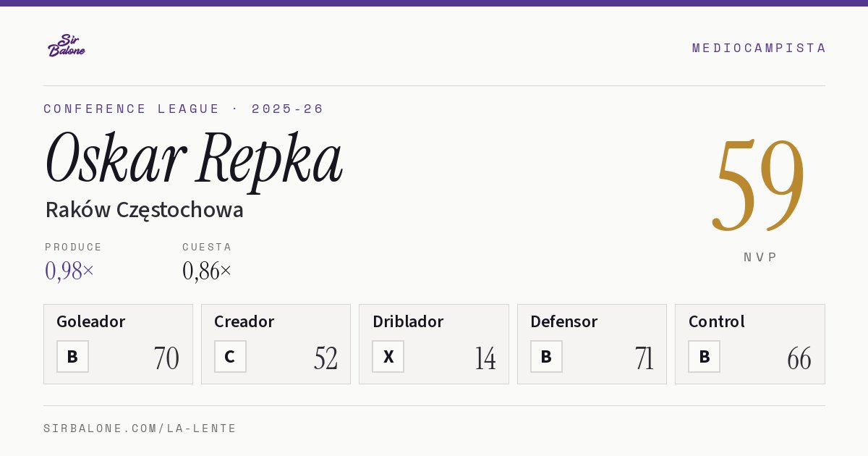Click the Defensor card title

564,321
